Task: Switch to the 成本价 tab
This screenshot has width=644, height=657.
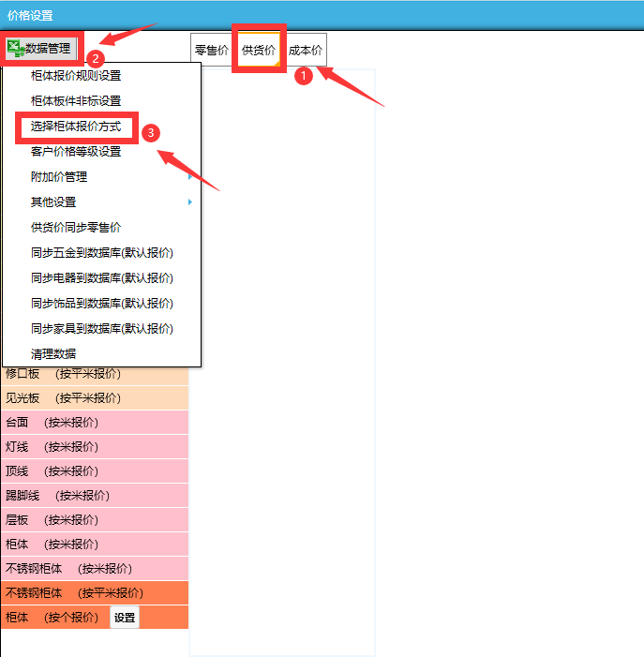Action: (306, 51)
